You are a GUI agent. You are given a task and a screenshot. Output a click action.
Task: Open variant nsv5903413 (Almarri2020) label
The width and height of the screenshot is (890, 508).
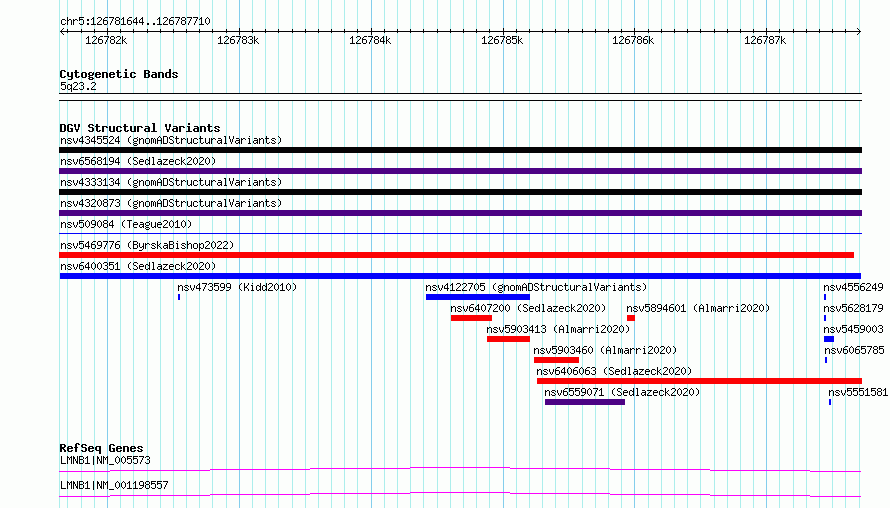click(559, 329)
